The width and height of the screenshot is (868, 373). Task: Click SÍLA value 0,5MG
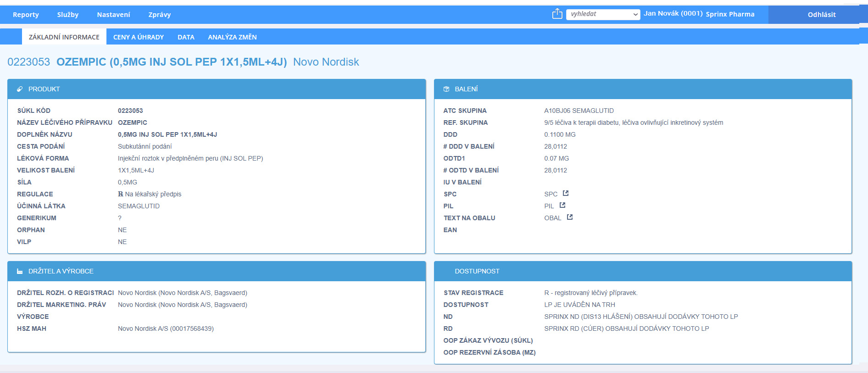[128, 182]
